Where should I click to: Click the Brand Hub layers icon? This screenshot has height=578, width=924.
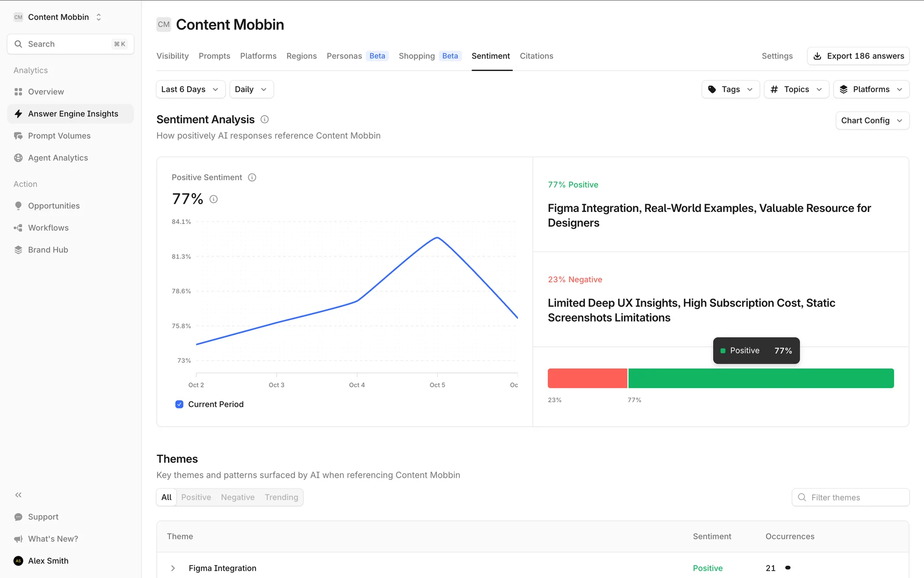[18, 250]
